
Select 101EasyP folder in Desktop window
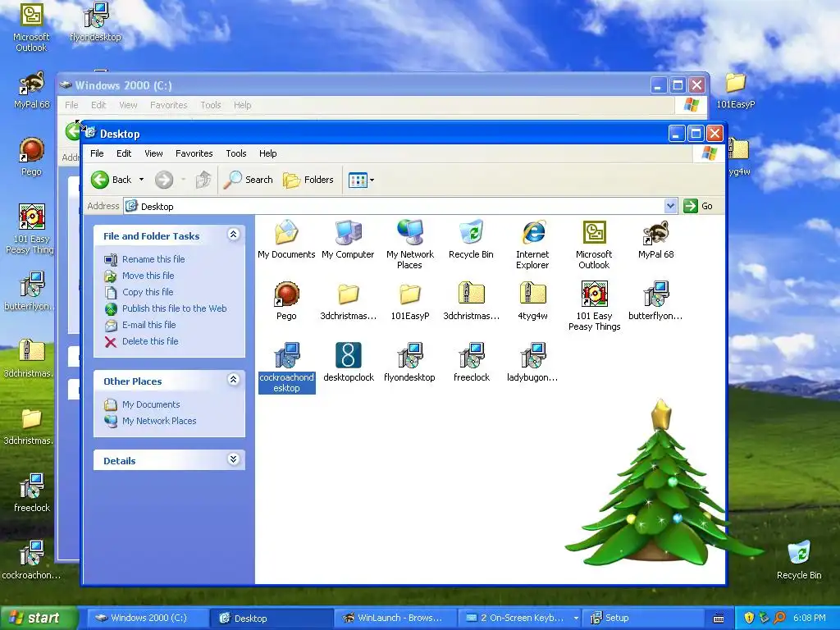click(x=410, y=301)
